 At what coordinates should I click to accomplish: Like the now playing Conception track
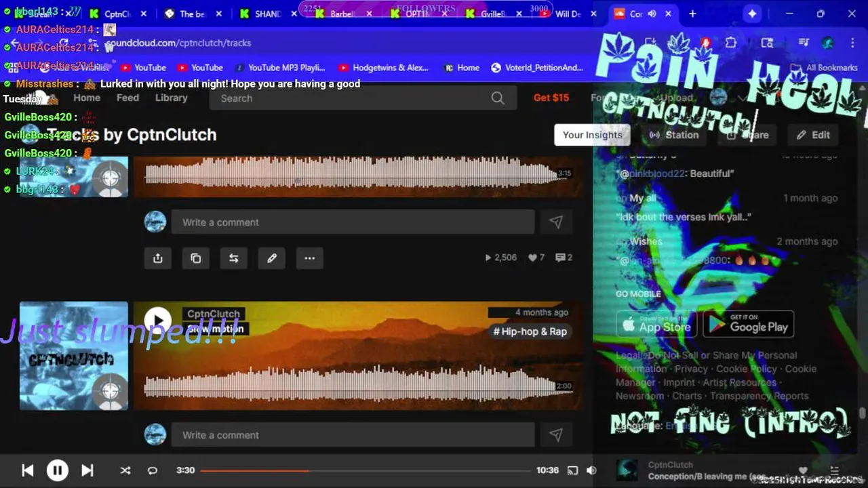pos(803,470)
